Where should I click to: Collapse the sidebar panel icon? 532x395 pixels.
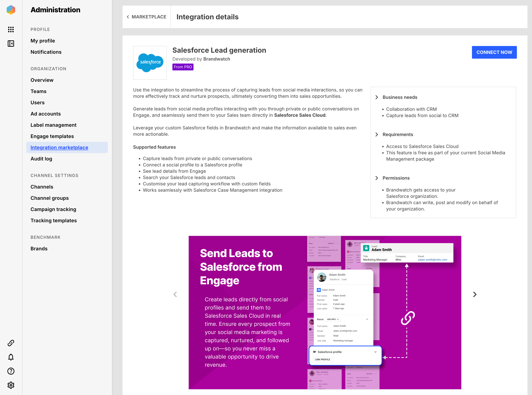(x=11, y=44)
